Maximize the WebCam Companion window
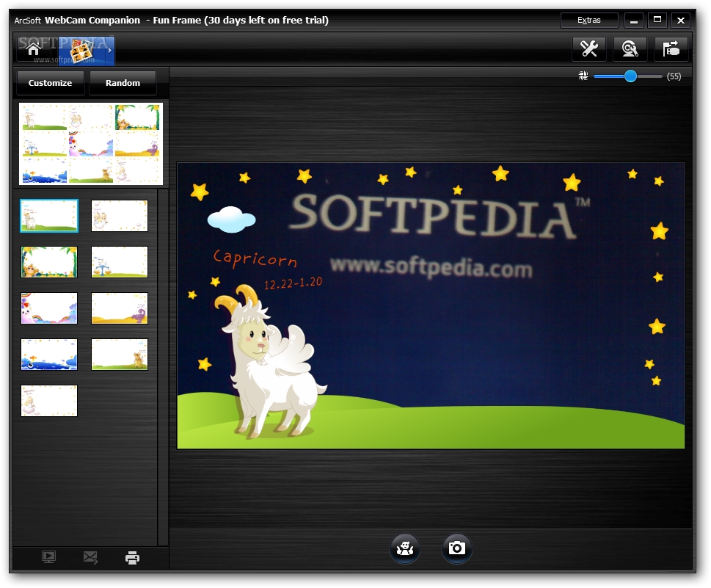This screenshot has width=711, height=588. click(x=657, y=21)
